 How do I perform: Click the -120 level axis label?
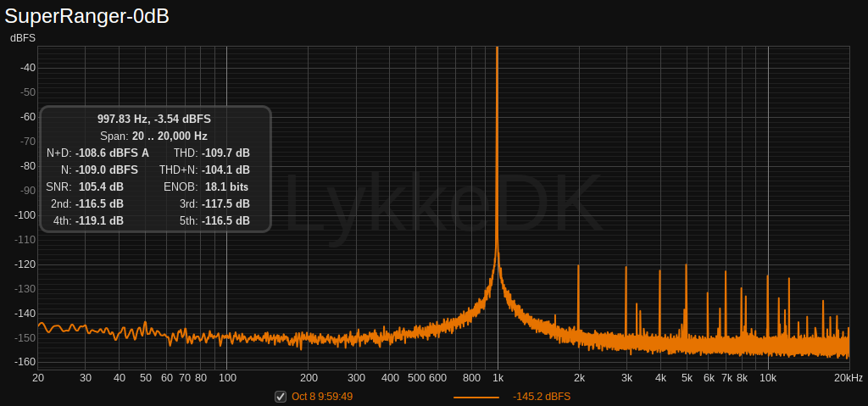(x=25, y=264)
